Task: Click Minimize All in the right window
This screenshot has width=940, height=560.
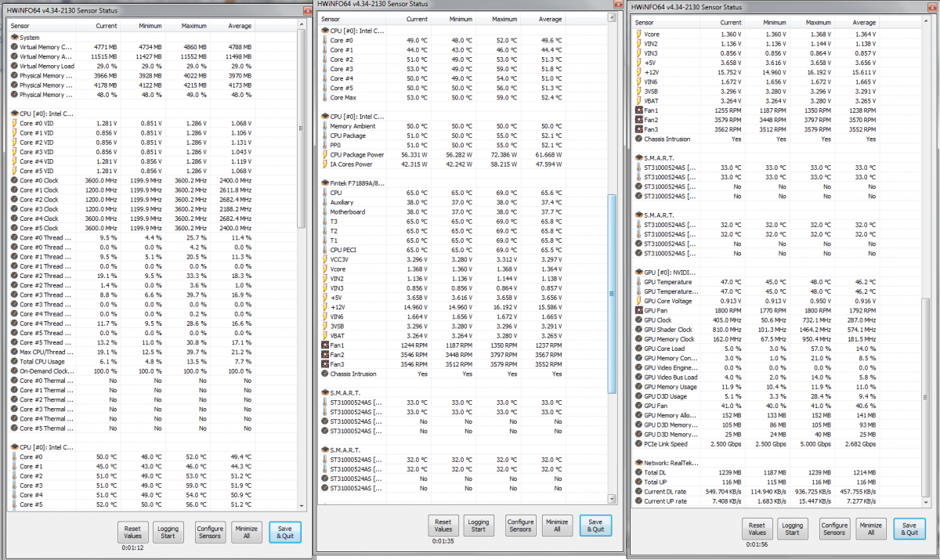Action: coord(870,530)
